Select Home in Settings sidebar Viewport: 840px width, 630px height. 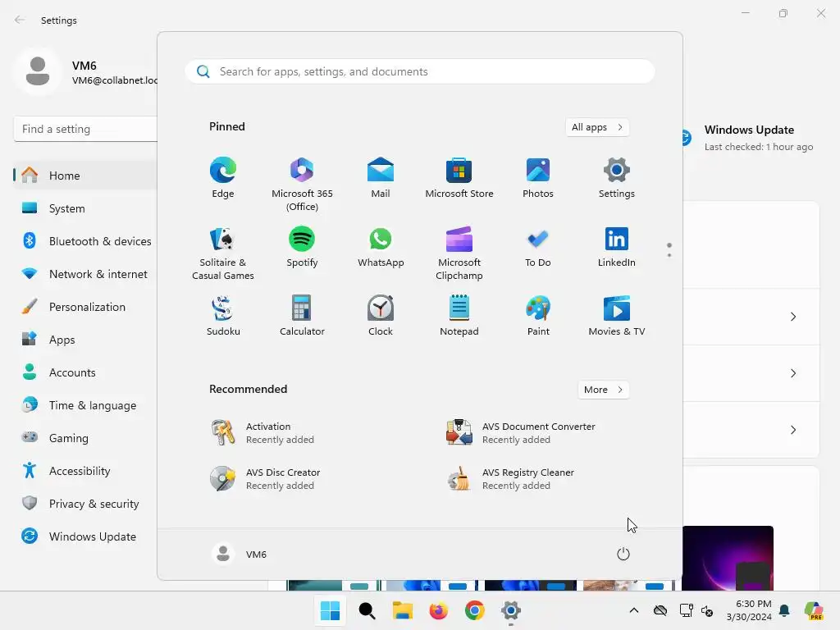coord(85,176)
